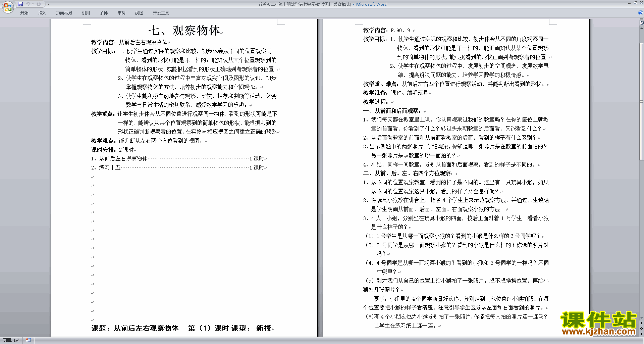644x344 pixels.
Task: Open the 邮件 ribbon tab
Action: [x=104, y=13]
